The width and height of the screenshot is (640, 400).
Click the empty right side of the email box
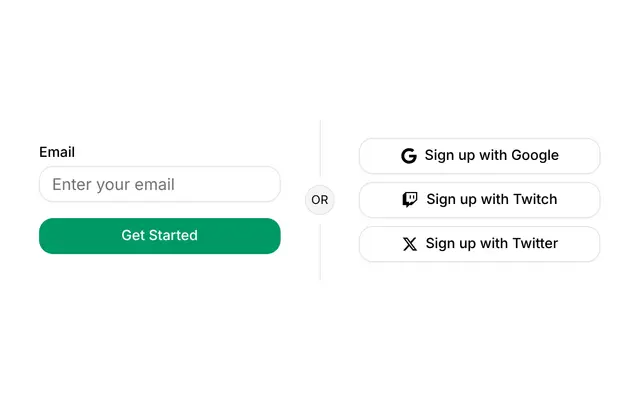(229, 184)
